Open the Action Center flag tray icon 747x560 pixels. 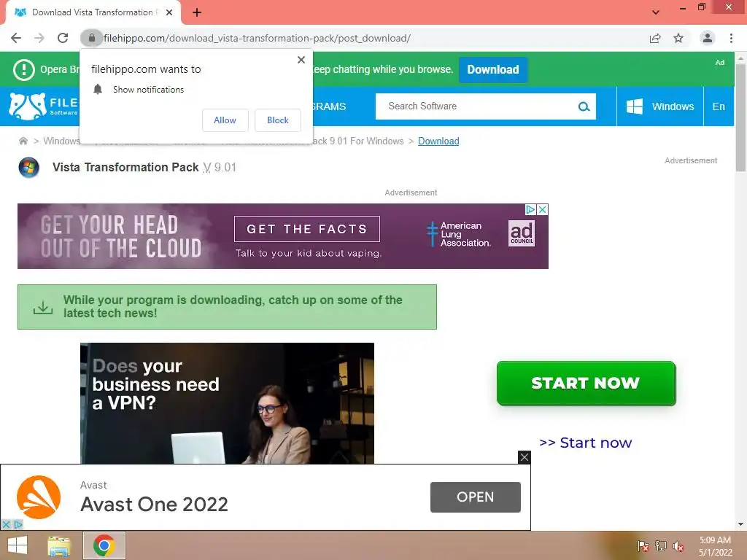[643, 546]
